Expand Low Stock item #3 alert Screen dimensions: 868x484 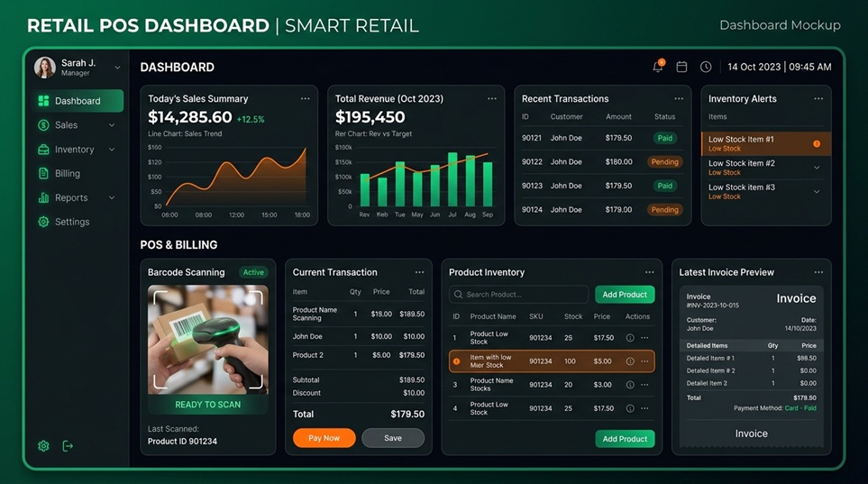coord(817,192)
